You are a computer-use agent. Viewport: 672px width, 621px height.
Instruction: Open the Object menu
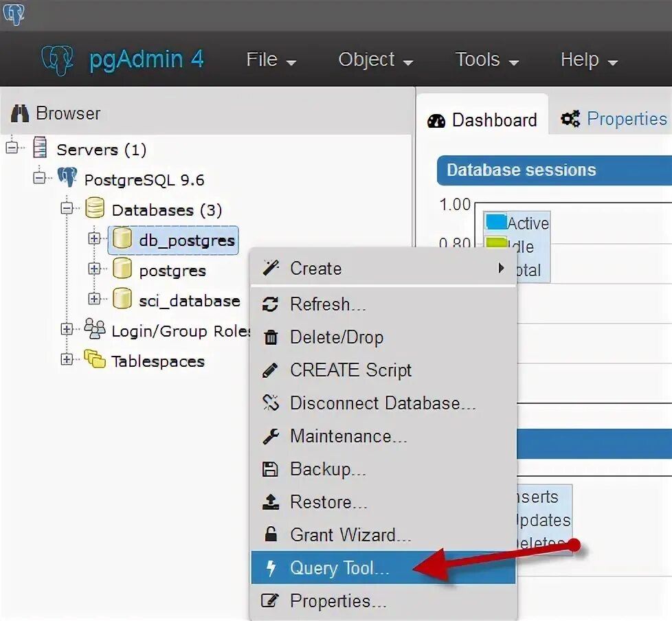click(375, 60)
